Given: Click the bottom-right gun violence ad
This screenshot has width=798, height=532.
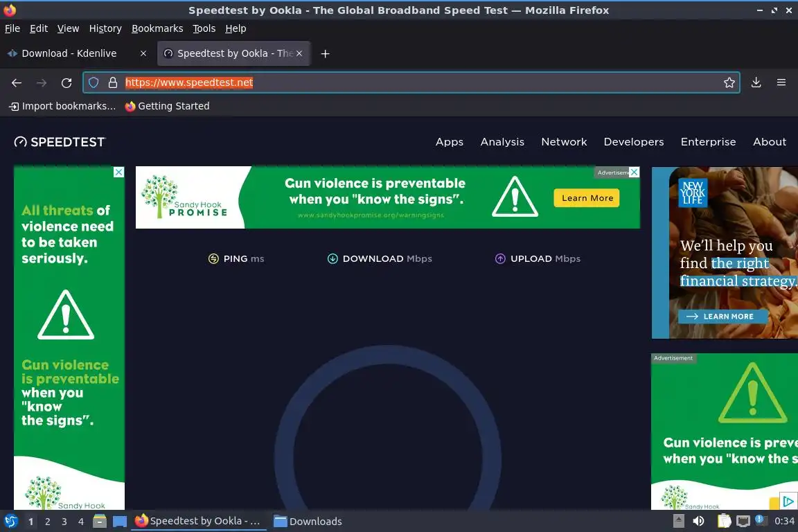Looking at the screenshot, I should tap(724, 432).
